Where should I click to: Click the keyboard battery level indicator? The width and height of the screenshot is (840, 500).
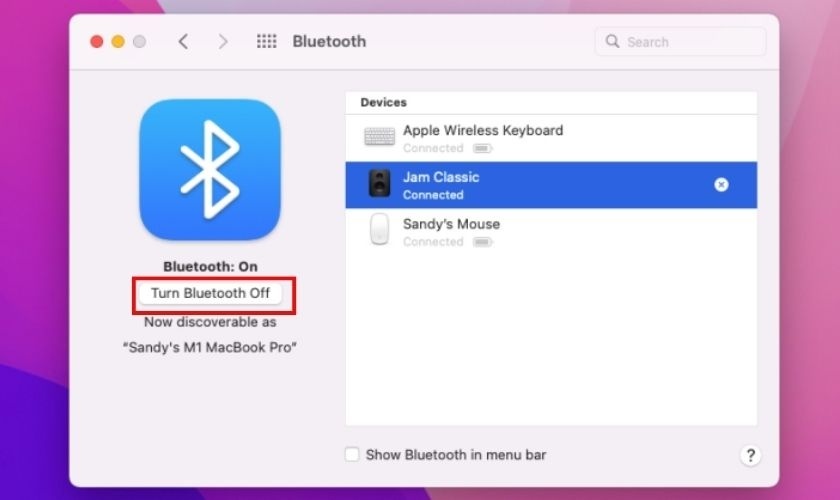point(482,148)
